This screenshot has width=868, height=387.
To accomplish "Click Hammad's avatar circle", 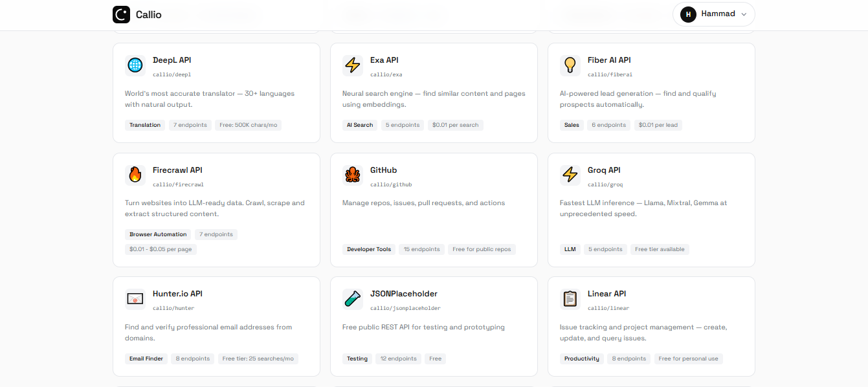I will point(687,14).
